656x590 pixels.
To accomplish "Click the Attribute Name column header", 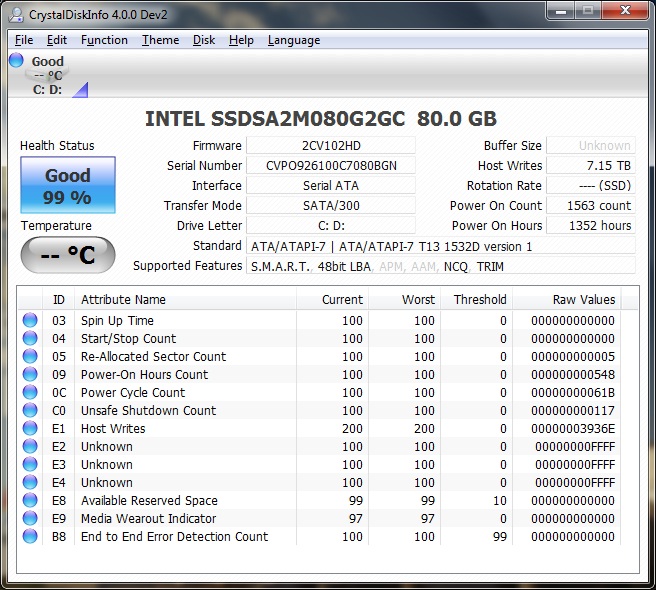I will (x=186, y=300).
